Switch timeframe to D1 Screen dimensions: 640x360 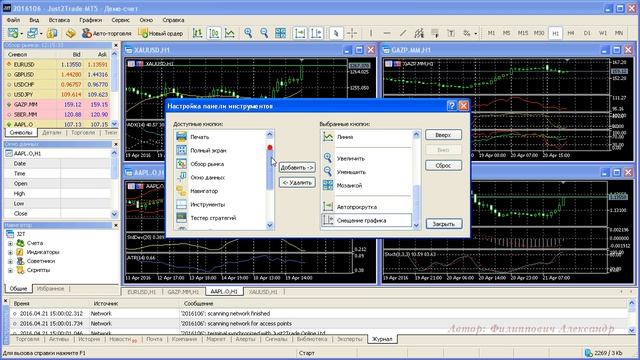[587, 33]
